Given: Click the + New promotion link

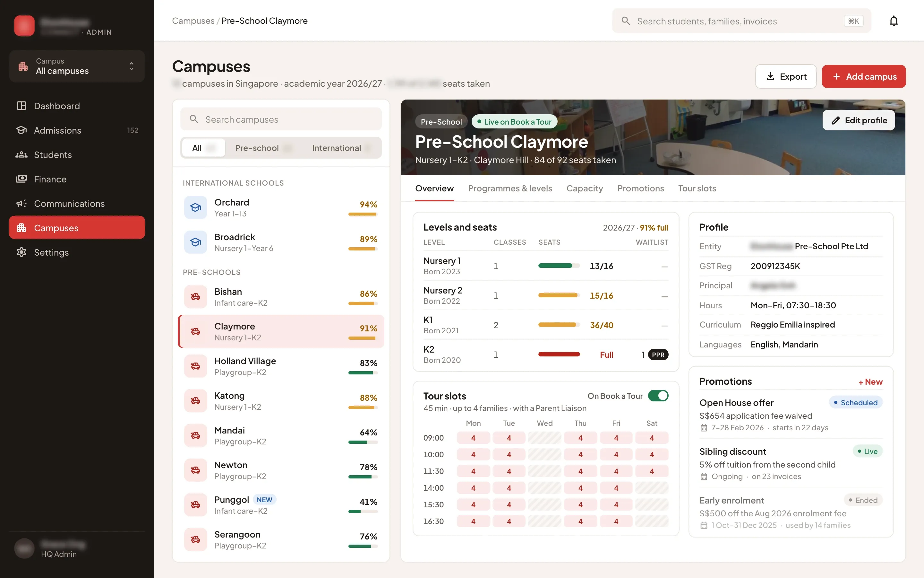Looking at the screenshot, I should click(870, 382).
